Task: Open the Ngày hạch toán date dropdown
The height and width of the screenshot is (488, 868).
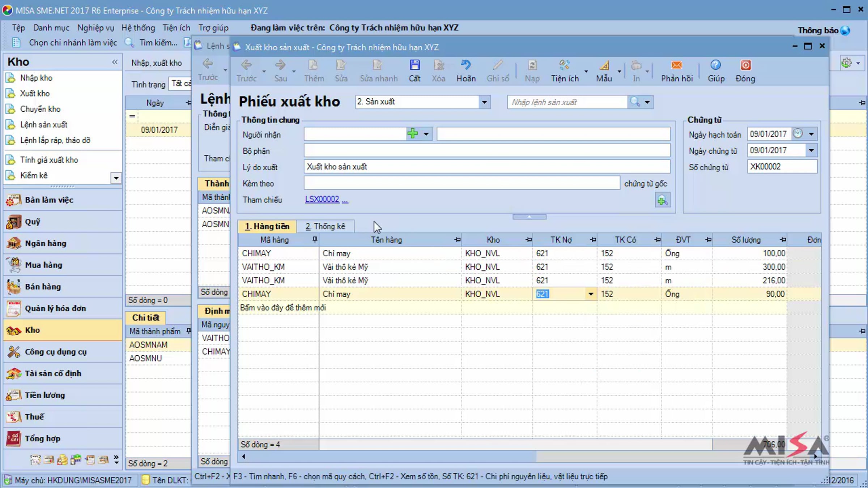Action: click(811, 134)
